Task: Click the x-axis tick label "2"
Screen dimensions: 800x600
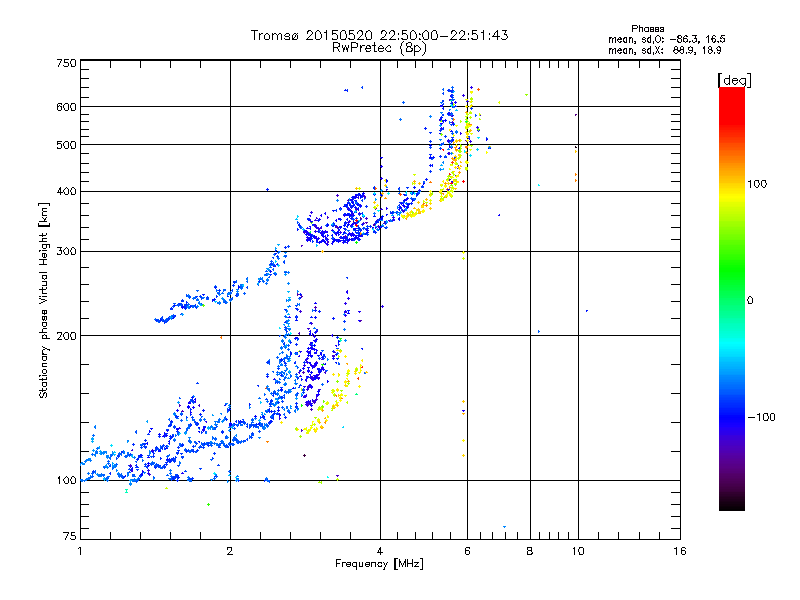Action: click(x=230, y=551)
